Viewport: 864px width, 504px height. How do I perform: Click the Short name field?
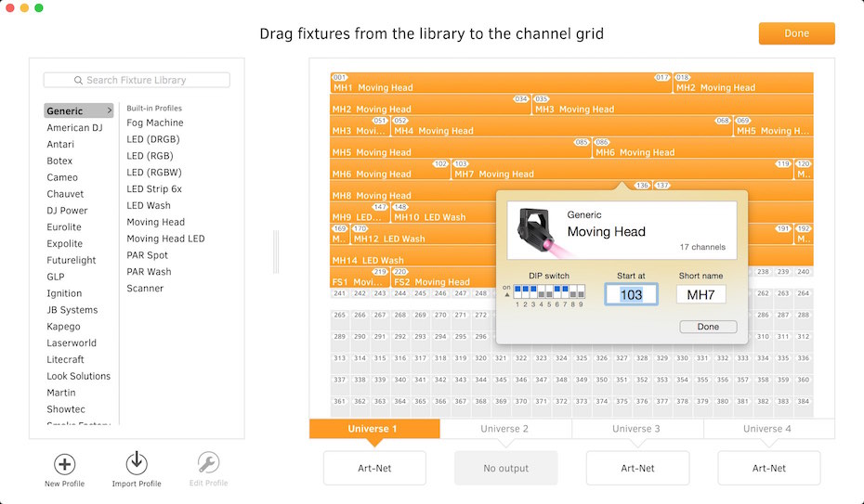tap(700, 294)
